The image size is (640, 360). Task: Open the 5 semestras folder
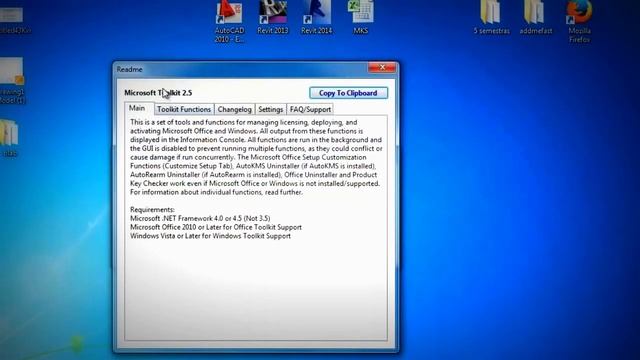491,17
